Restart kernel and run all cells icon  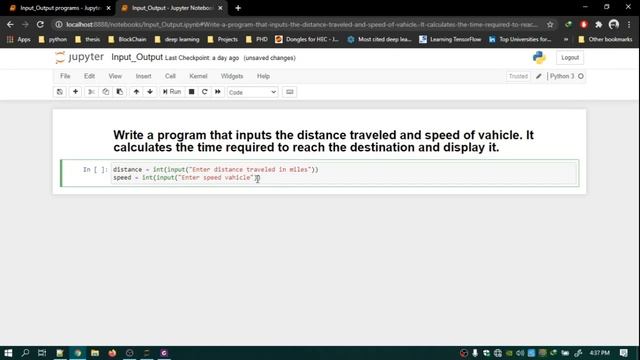pyautogui.click(x=218, y=92)
